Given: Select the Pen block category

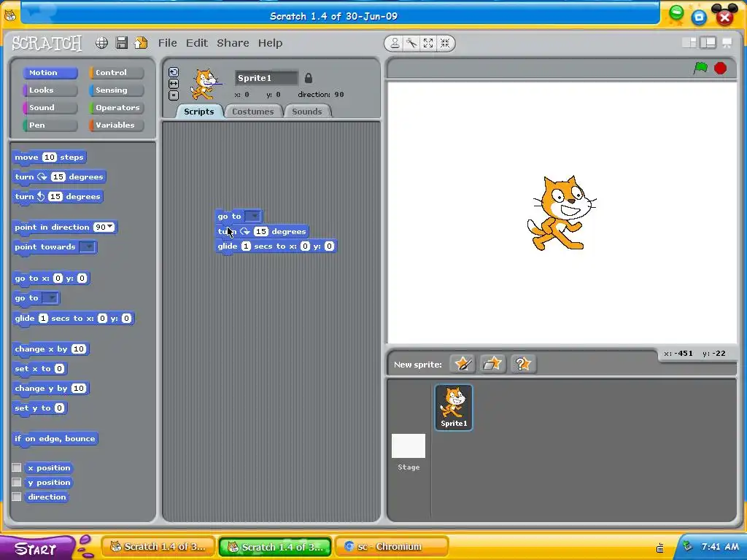Looking at the screenshot, I should [50, 125].
